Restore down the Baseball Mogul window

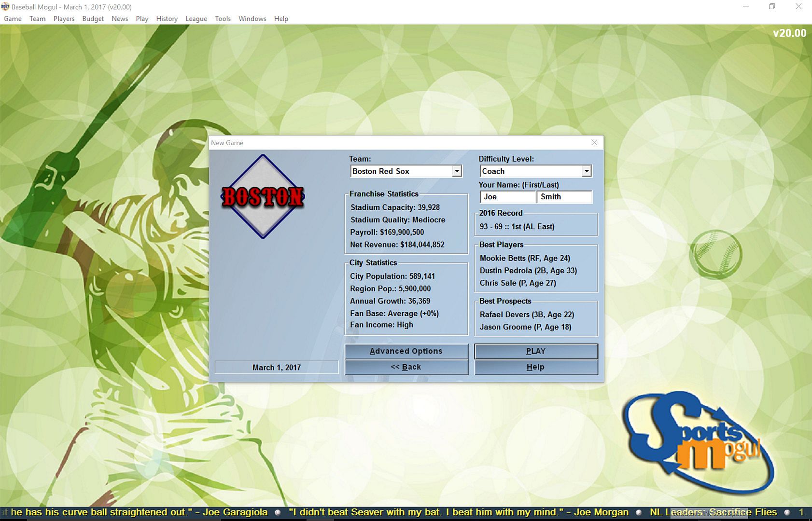(x=772, y=7)
